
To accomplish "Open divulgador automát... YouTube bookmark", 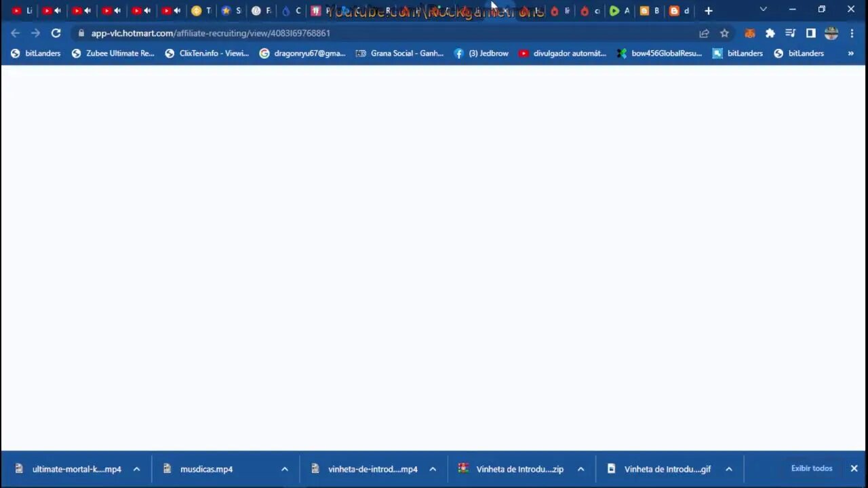I will point(562,54).
